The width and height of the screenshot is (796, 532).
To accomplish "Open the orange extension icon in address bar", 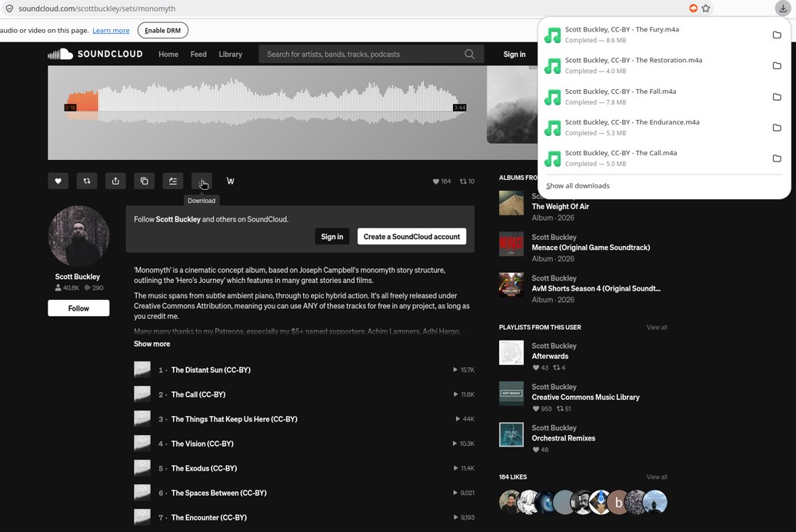I will click(x=693, y=8).
